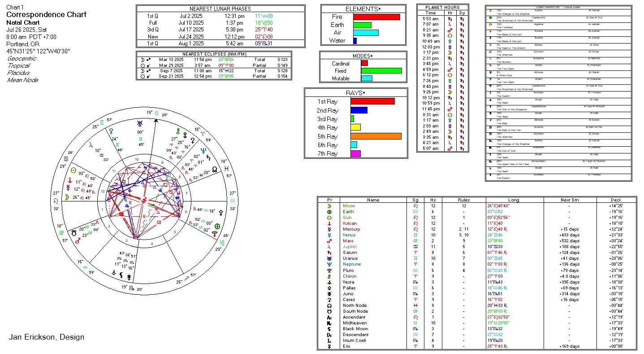Select the red Mars glyph in the wheel
Screen dimensions: 644x354
78,240
